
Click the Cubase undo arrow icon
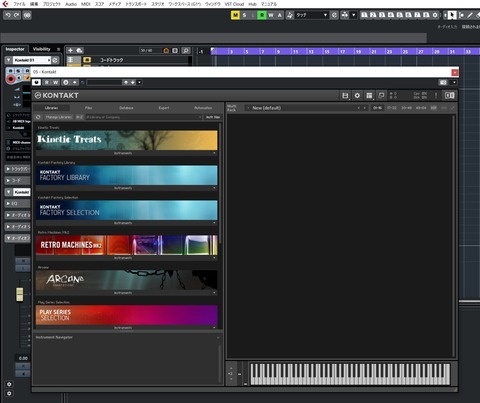coord(8,15)
